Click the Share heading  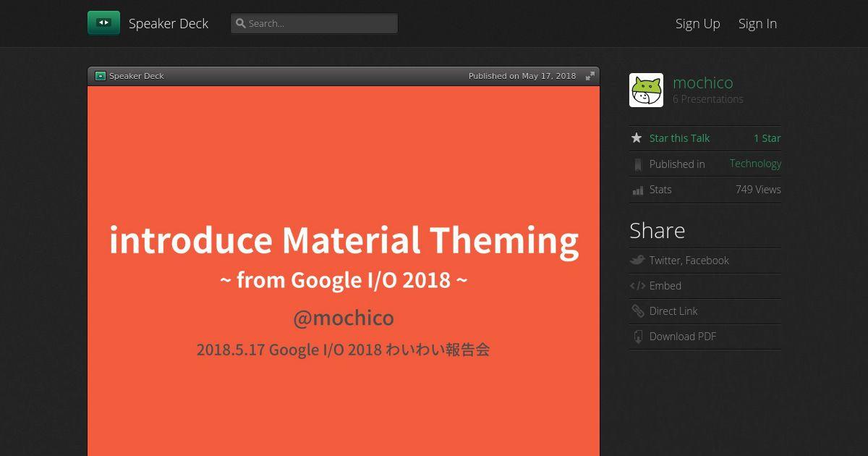657,231
